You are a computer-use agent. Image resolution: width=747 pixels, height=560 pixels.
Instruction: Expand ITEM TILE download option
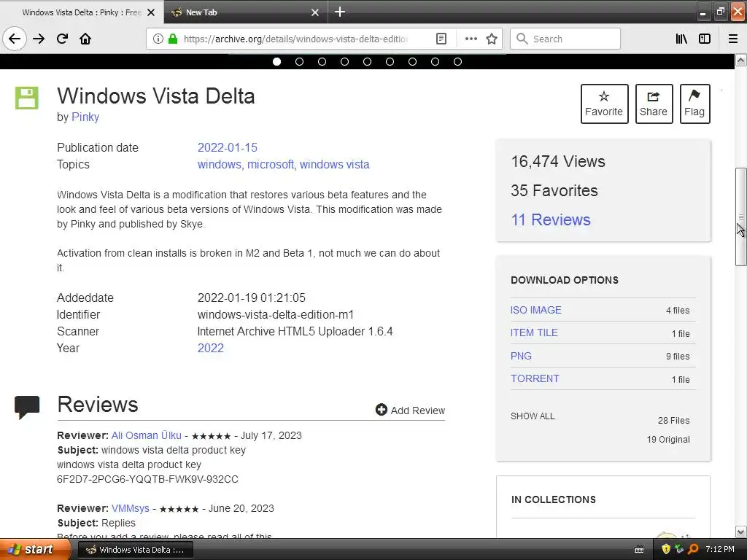pyautogui.click(x=533, y=332)
